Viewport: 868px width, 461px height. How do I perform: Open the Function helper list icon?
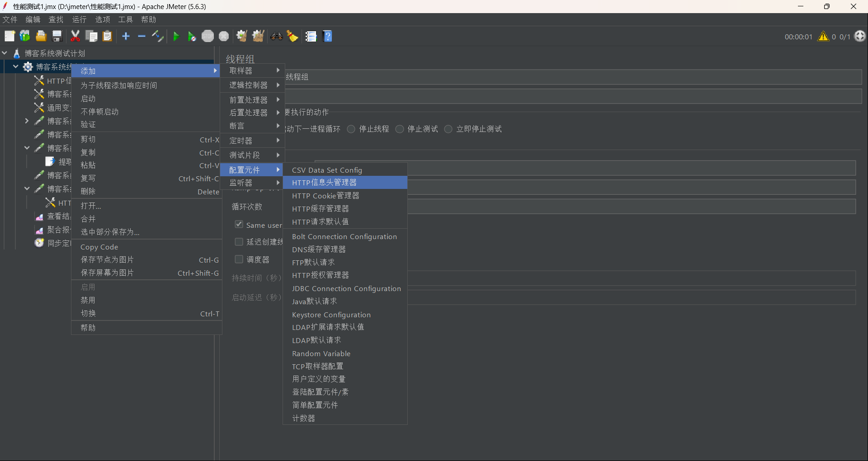pyautogui.click(x=311, y=36)
